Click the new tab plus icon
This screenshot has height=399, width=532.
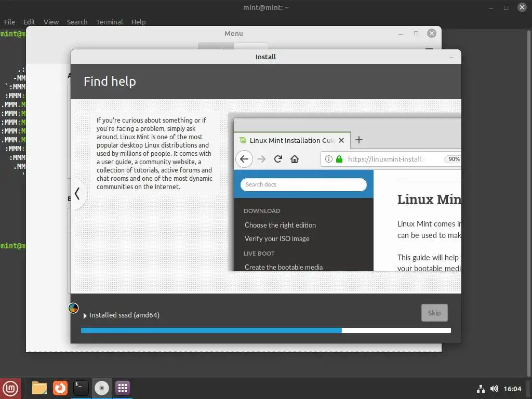[359, 140]
